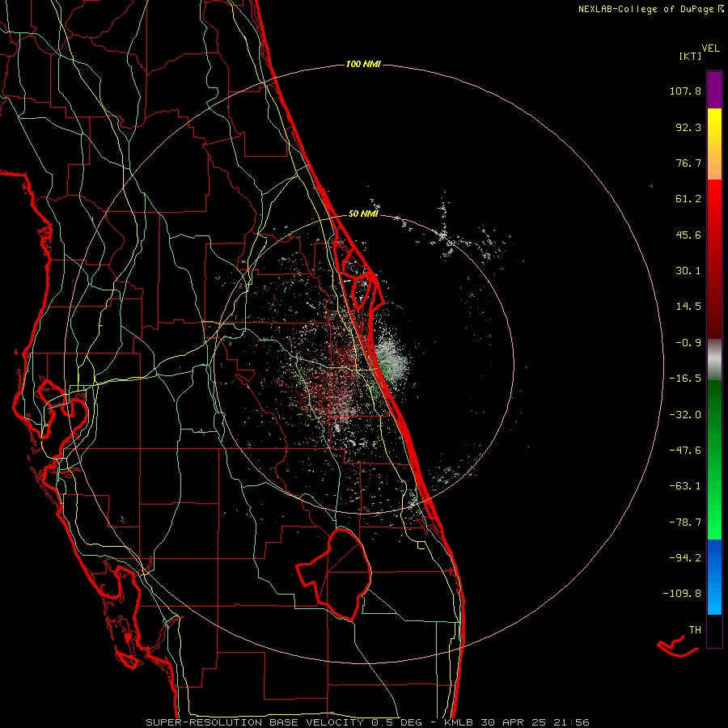This screenshot has height=728, width=728.
Task: Click the -0.9 scale value
Action: (x=688, y=343)
